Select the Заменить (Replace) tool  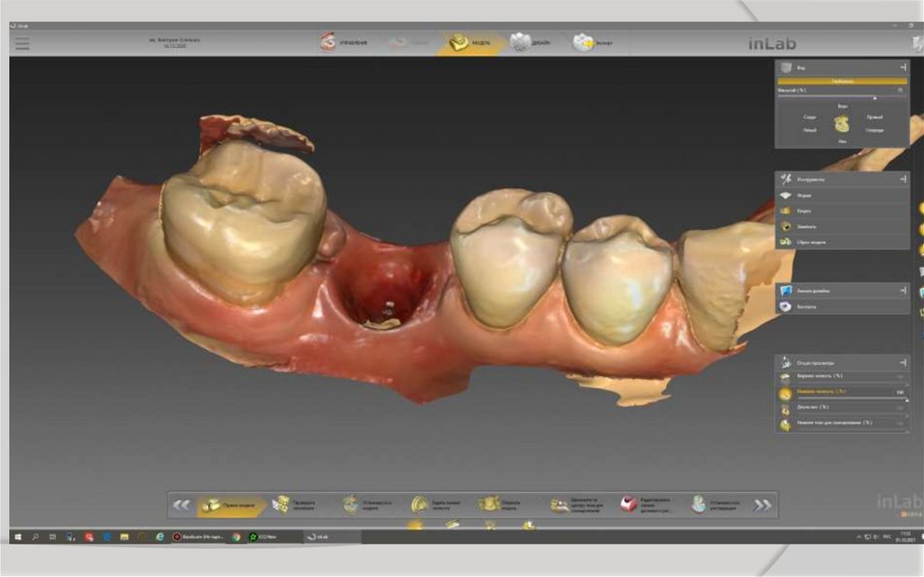point(842,227)
